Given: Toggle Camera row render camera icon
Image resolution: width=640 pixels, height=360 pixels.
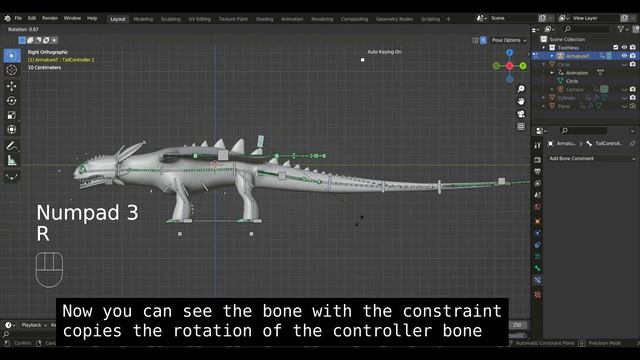Looking at the screenshot, I should pyautogui.click(x=633, y=89).
